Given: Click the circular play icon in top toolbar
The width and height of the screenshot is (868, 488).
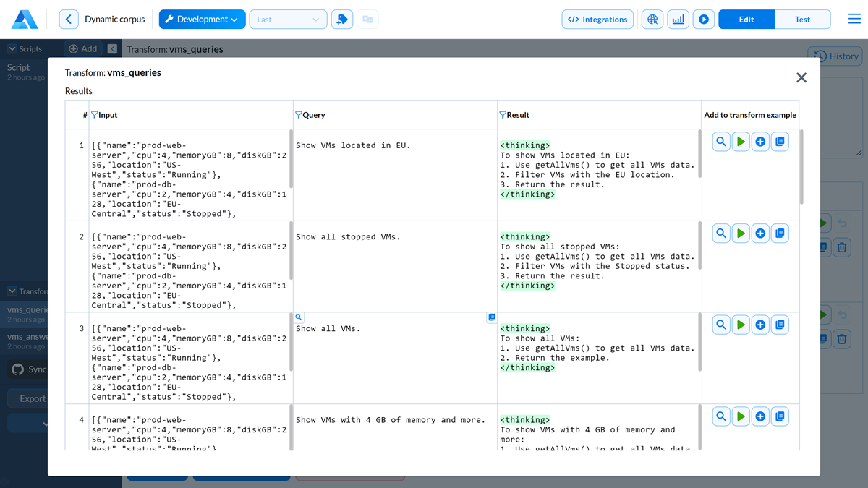Looking at the screenshot, I should click(703, 20).
